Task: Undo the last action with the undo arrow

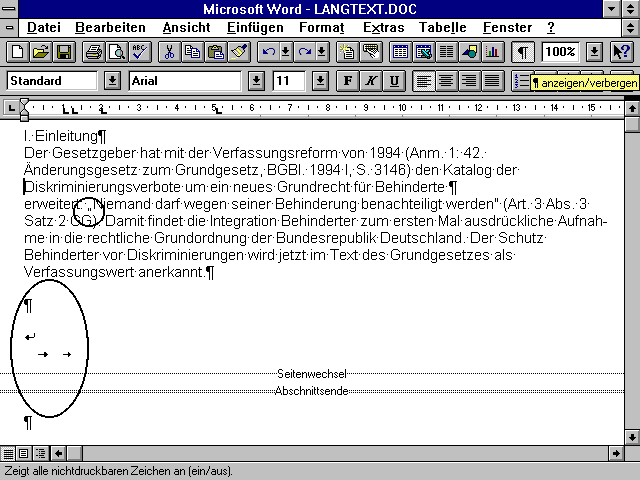Action: pyautogui.click(x=268, y=52)
